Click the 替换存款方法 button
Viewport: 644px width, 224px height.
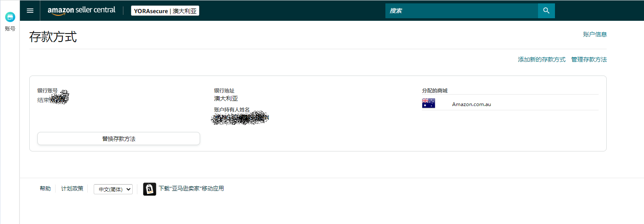[x=119, y=139]
